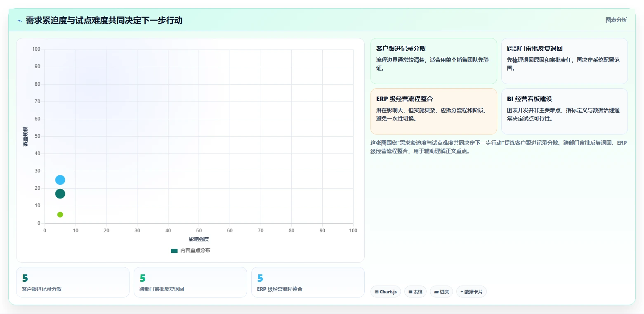Click the sparkle icon in 数据卡片 chip
Image resolution: width=644 pixels, height=314 pixels.
[462, 292]
